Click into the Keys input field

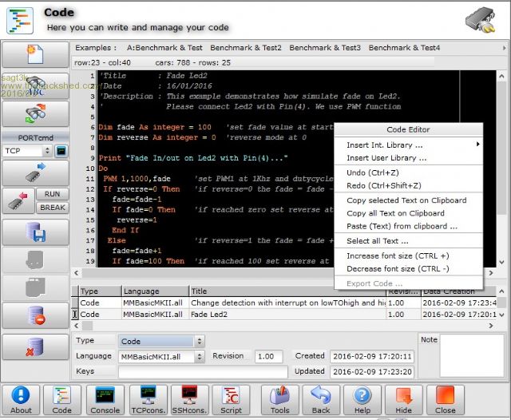tap(203, 371)
